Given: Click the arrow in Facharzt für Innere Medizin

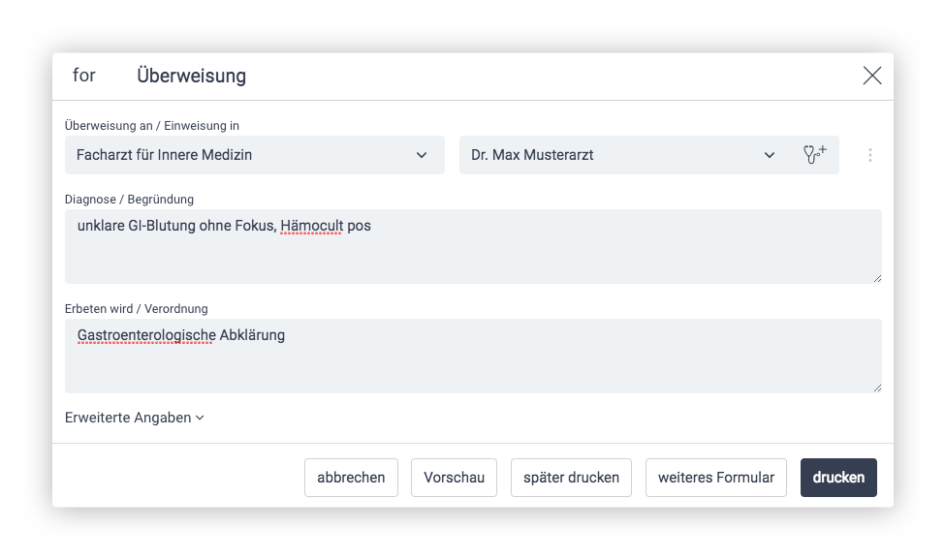Looking at the screenshot, I should [422, 155].
